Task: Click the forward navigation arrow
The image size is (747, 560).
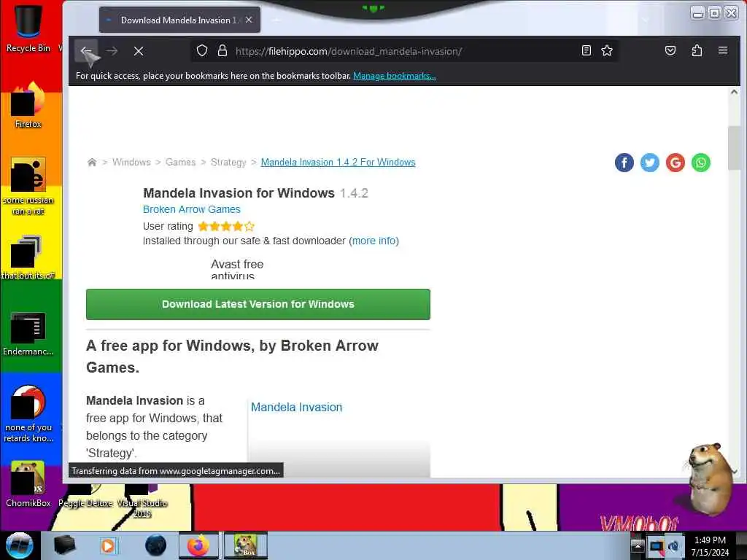Action: 112,50
